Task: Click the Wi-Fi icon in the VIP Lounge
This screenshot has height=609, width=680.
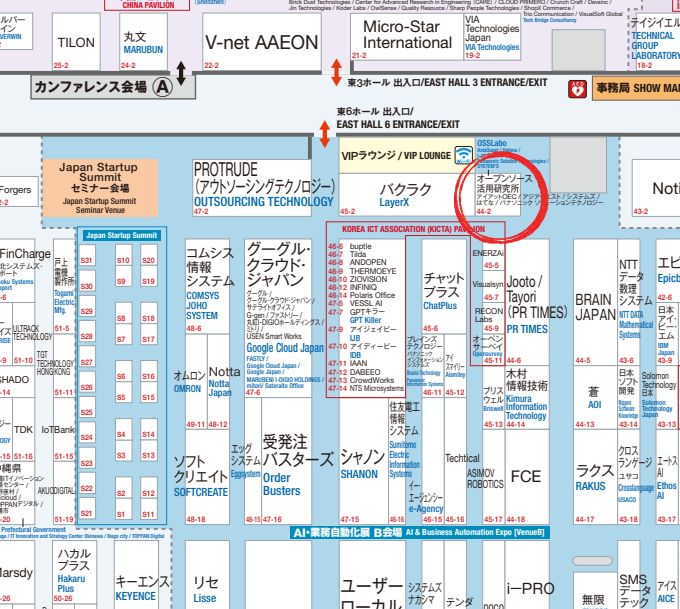Action: [x=463, y=155]
